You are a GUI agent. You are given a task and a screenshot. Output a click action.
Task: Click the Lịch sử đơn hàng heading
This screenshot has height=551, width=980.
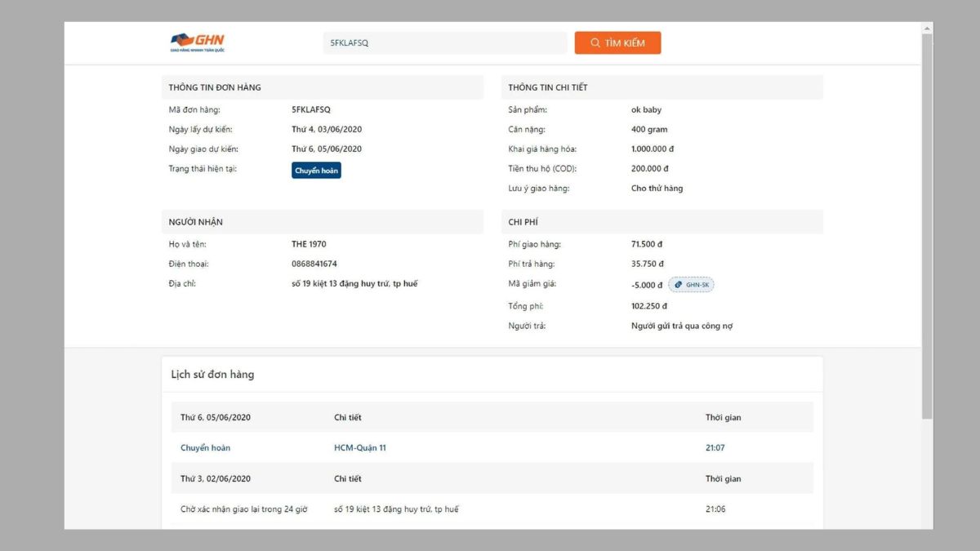tap(212, 375)
